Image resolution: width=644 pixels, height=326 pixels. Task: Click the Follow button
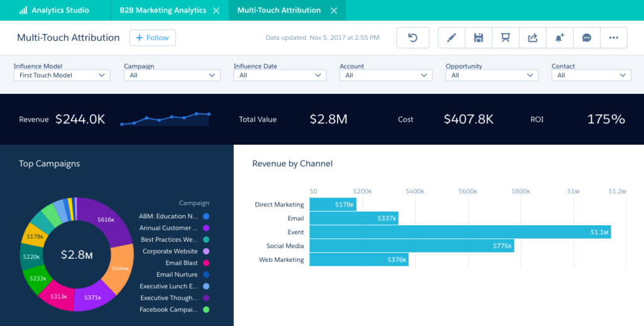click(152, 38)
